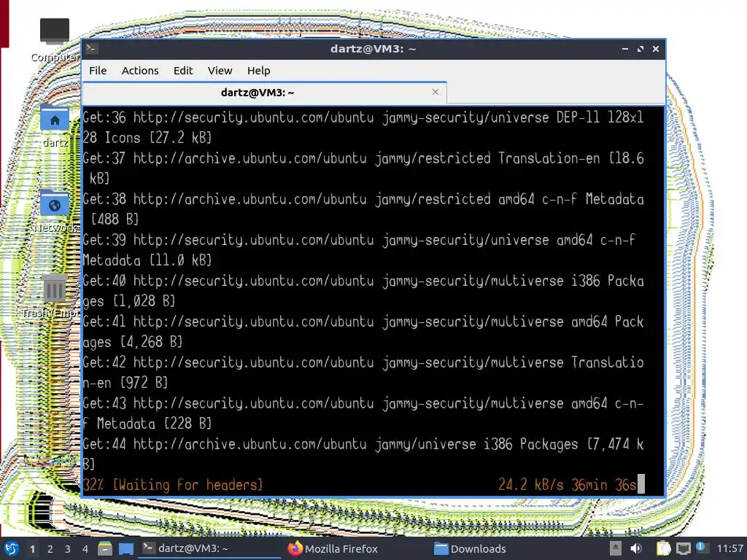The image size is (747, 560).
Task: Open the Edit menu
Action: [x=183, y=71]
